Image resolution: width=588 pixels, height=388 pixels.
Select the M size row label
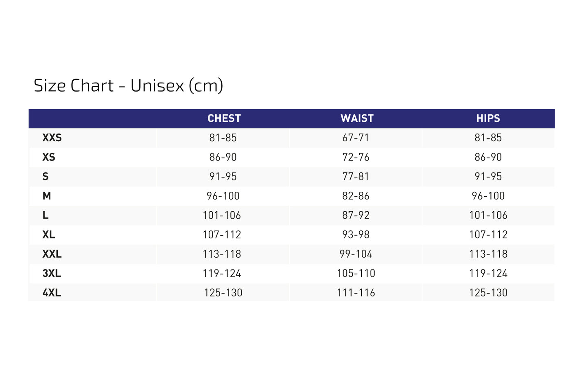[x=47, y=196]
